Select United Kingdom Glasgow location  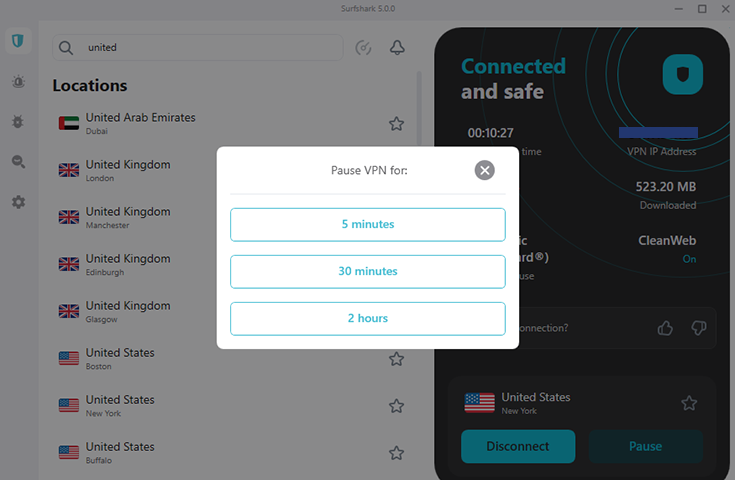pos(135,312)
